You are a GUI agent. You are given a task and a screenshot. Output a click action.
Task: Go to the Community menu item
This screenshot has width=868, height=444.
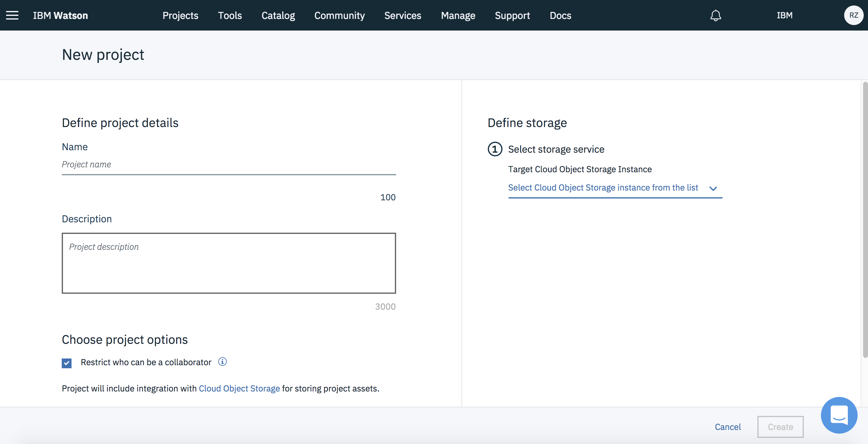coord(339,16)
